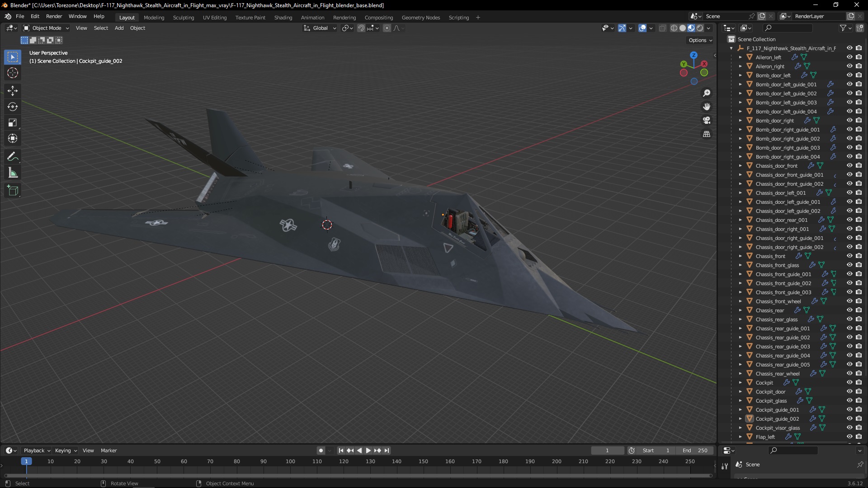Hide Aileron_left in viewport

tap(849, 57)
